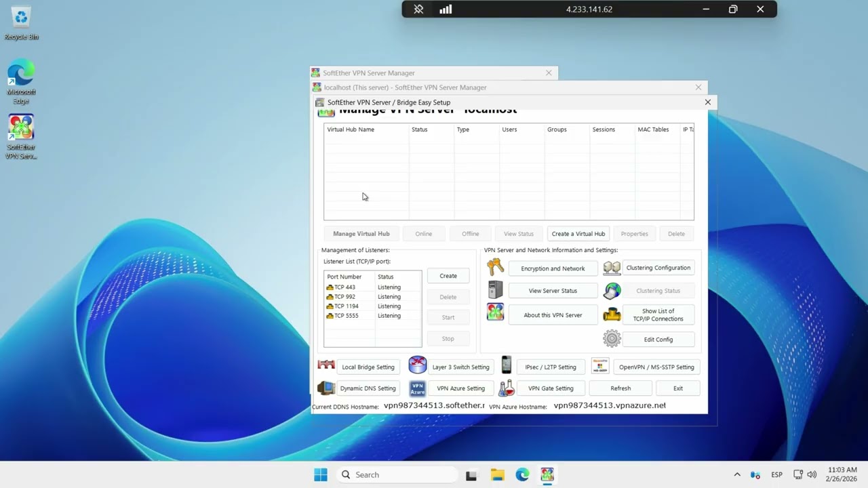Screen dimensions: 868x488
Task: Open IPsec / L2TP Setting
Action: point(551,367)
